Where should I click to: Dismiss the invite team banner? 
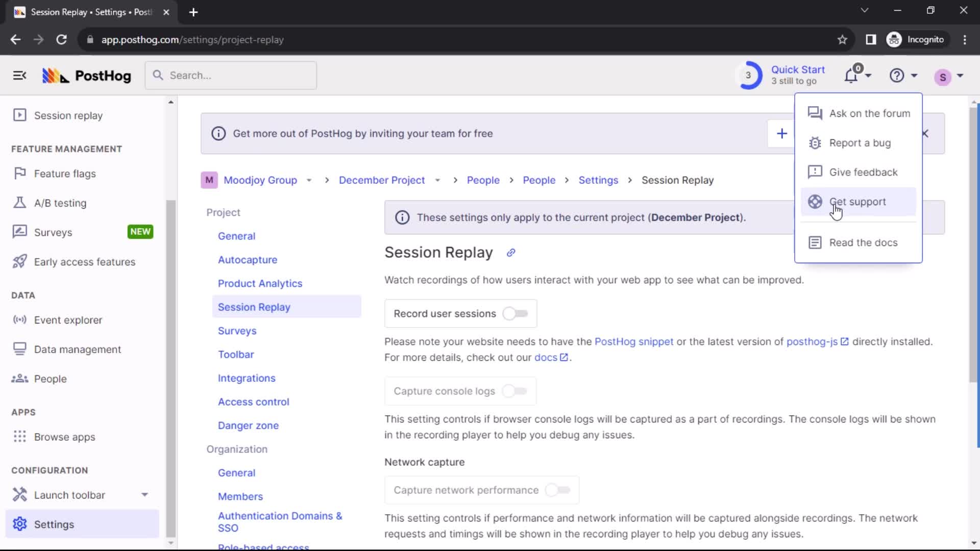click(x=925, y=134)
